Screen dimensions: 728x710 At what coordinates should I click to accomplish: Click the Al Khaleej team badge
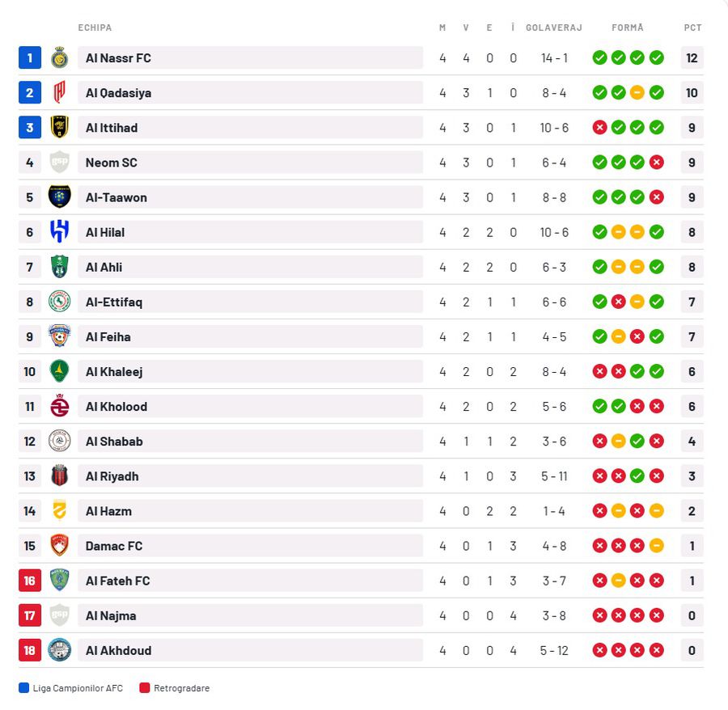point(59,371)
